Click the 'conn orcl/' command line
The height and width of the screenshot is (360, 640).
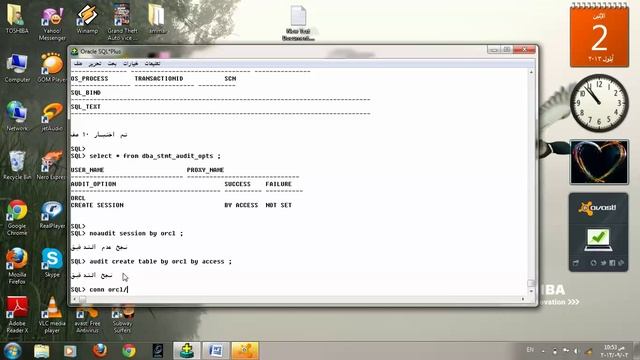coord(99,289)
